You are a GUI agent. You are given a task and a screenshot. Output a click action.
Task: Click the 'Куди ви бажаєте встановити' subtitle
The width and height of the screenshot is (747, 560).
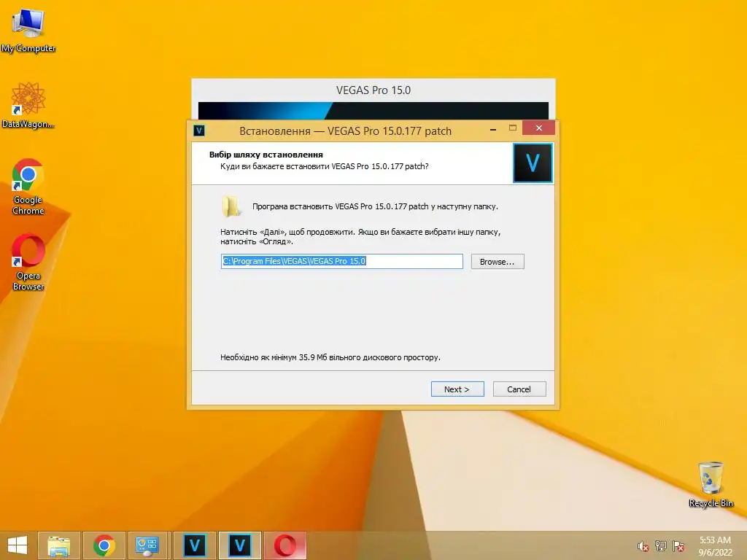click(x=324, y=166)
